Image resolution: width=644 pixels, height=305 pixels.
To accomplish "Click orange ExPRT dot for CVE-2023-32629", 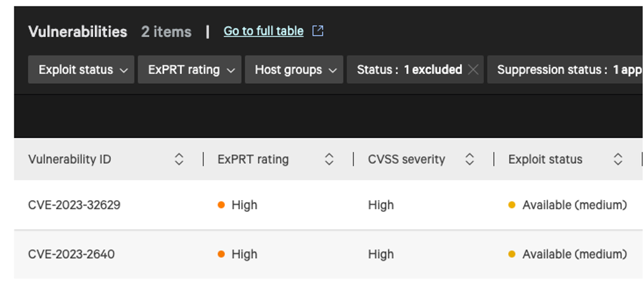I will click(x=221, y=205).
